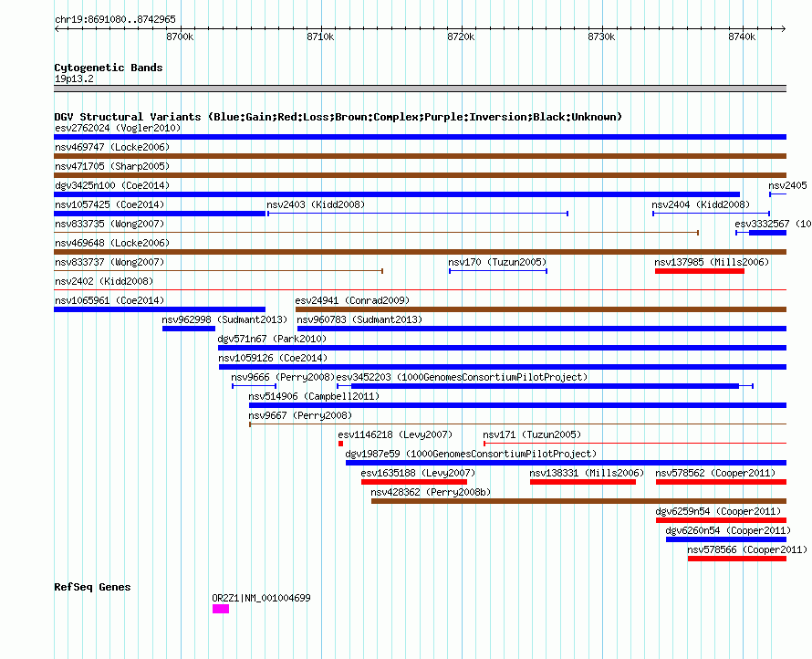This screenshot has width=812, height=659.
Task: Open the dgv3425n100 (Coe2014) gain variant
Action: (397, 194)
